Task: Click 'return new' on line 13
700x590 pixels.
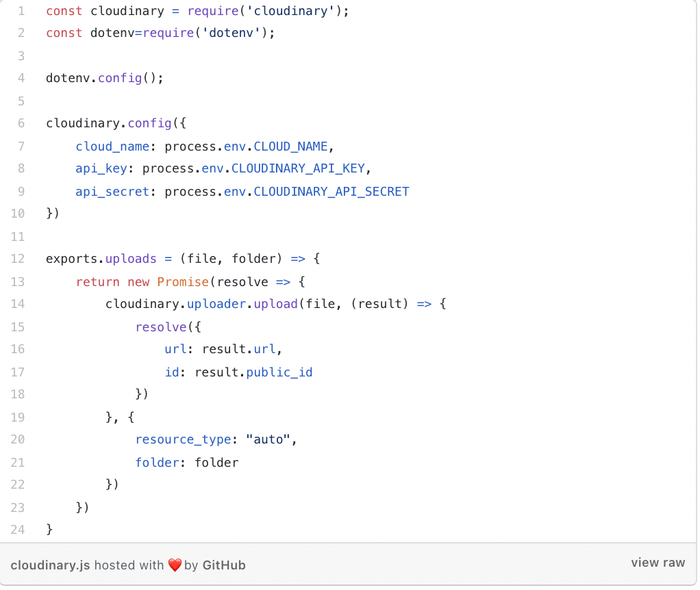Action: 112,282
